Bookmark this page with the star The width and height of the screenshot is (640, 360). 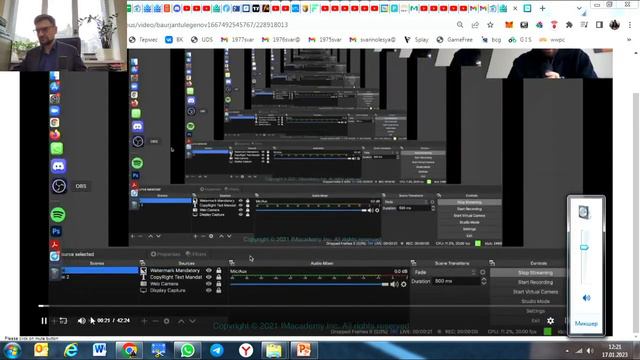pos(490,25)
